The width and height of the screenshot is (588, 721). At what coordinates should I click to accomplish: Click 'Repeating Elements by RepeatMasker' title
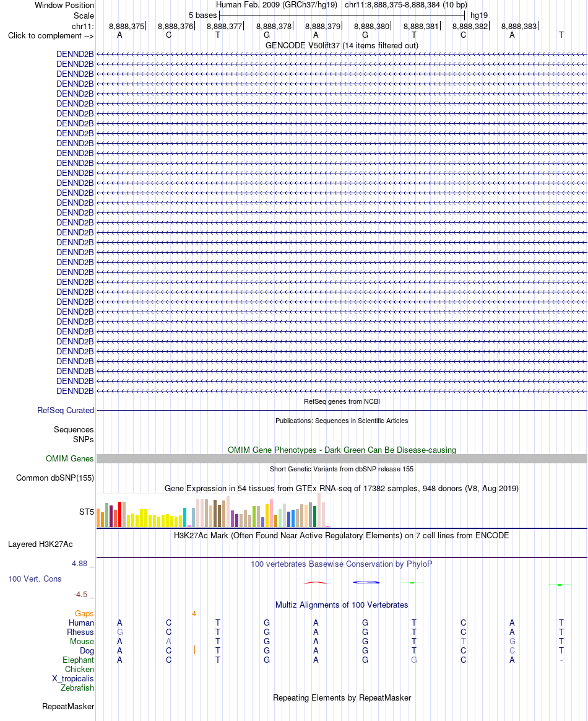[x=342, y=697]
